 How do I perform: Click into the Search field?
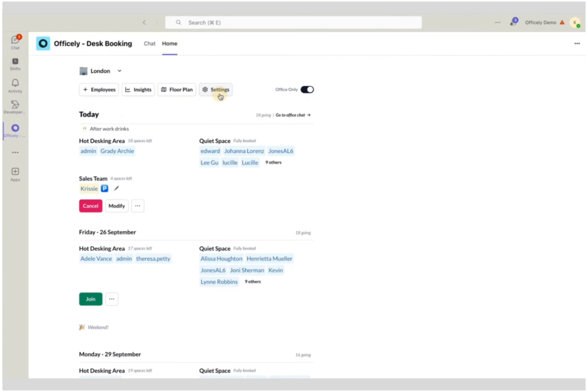point(294,23)
